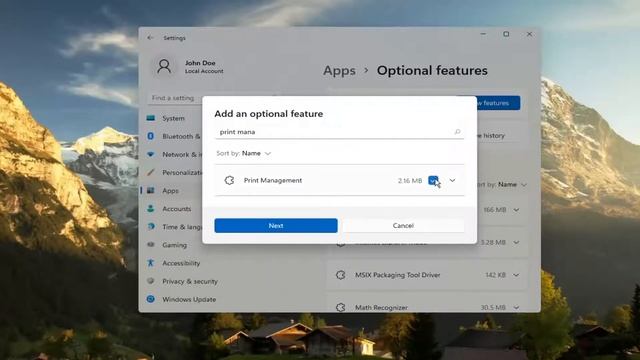Click the Accounts person icon
Screen dimensions: 640x360
click(x=151, y=209)
